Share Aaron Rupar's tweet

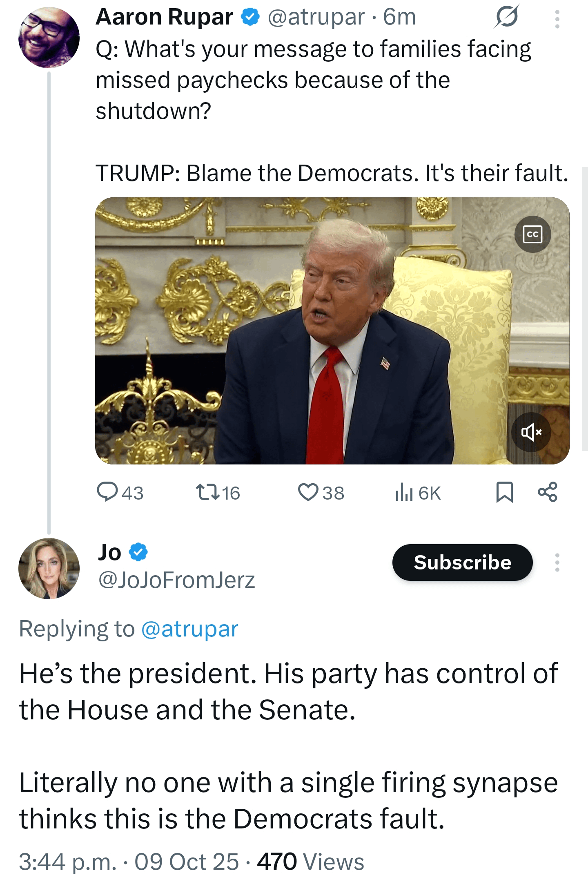coord(547,492)
